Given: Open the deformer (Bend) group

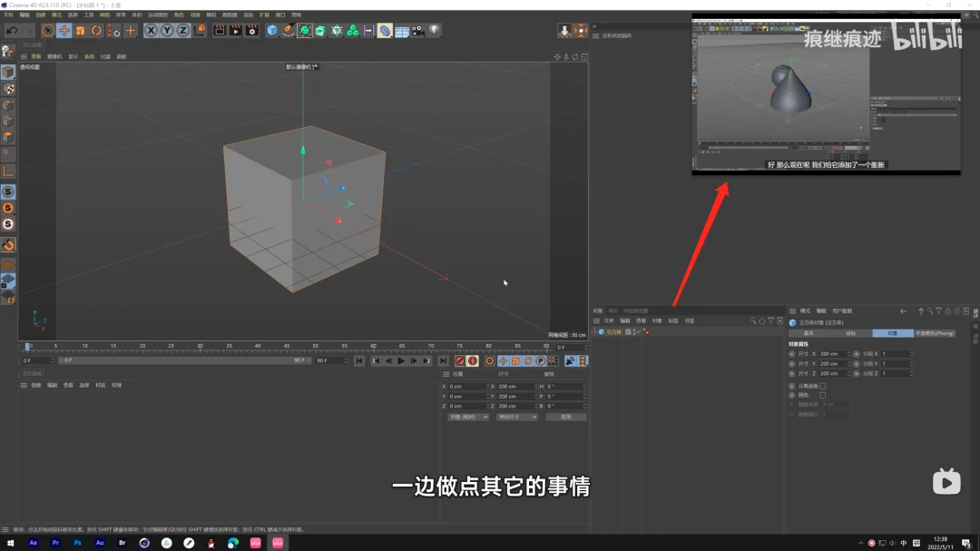Looking at the screenshot, I should pyautogui.click(x=385, y=30).
